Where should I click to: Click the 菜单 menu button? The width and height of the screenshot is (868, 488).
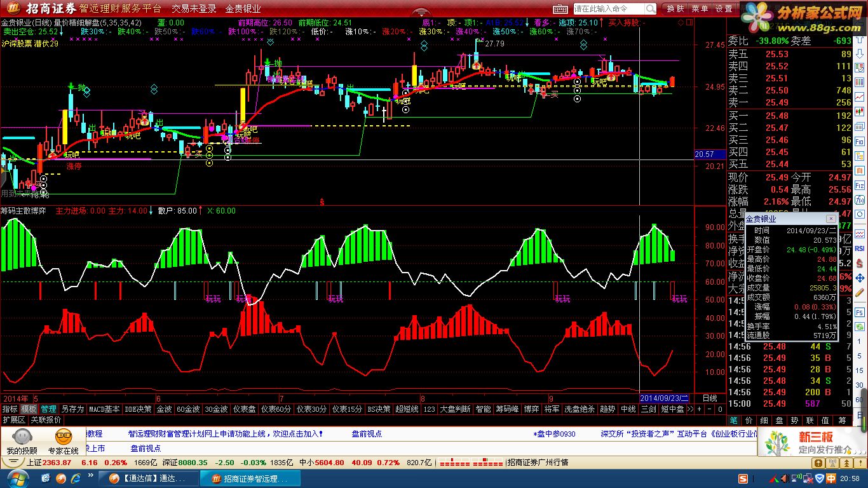coord(700,9)
